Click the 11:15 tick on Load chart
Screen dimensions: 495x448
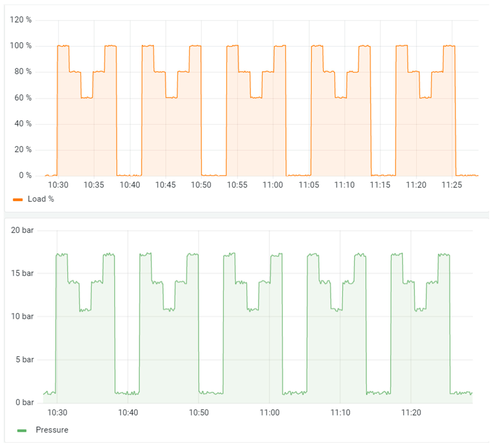(380, 185)
